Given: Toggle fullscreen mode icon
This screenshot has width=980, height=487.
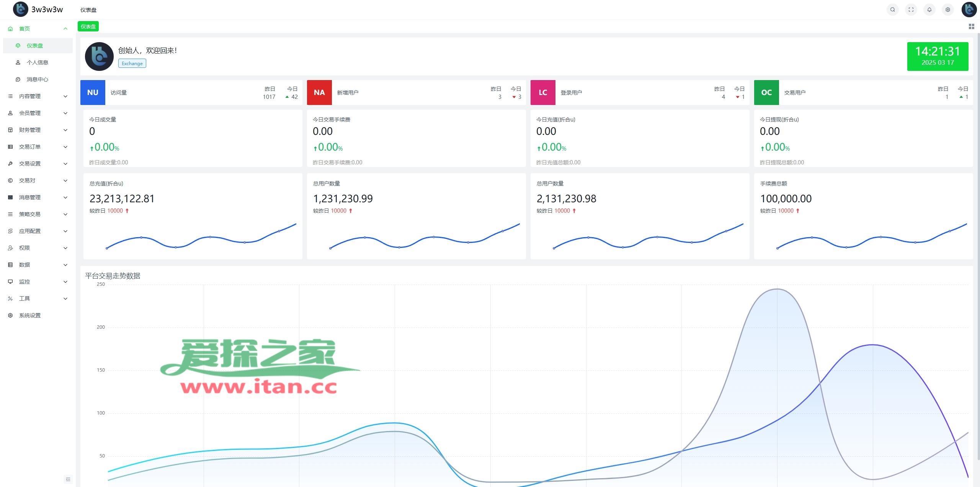Looking at the screenshot, I should coord(911,10).
